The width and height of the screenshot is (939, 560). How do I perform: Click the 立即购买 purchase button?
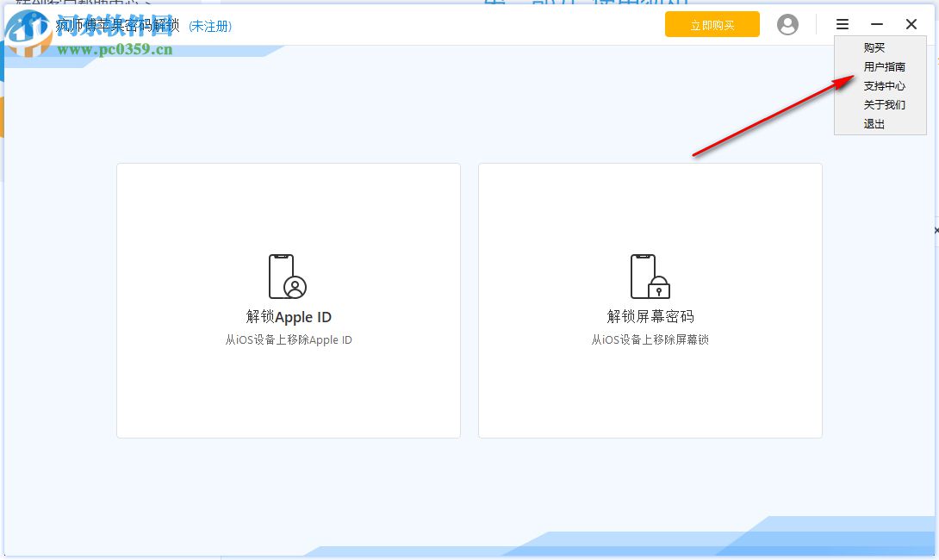712,24
